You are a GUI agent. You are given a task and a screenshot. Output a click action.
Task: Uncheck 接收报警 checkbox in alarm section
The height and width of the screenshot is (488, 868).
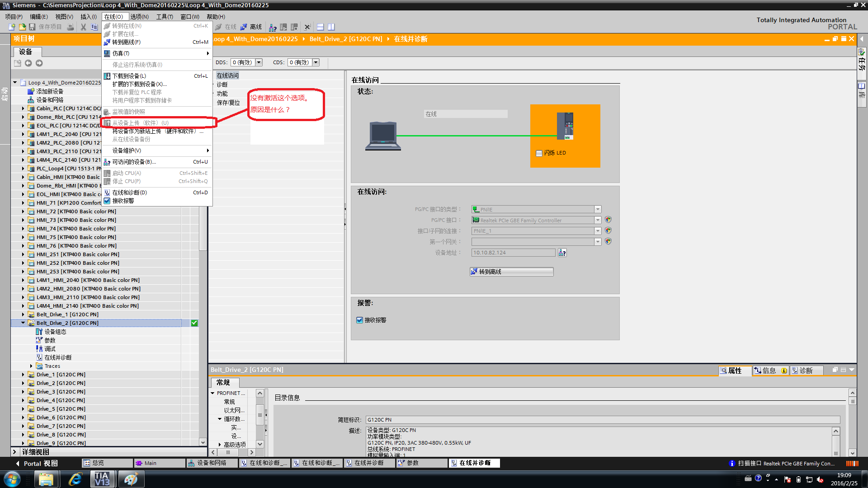360,320
